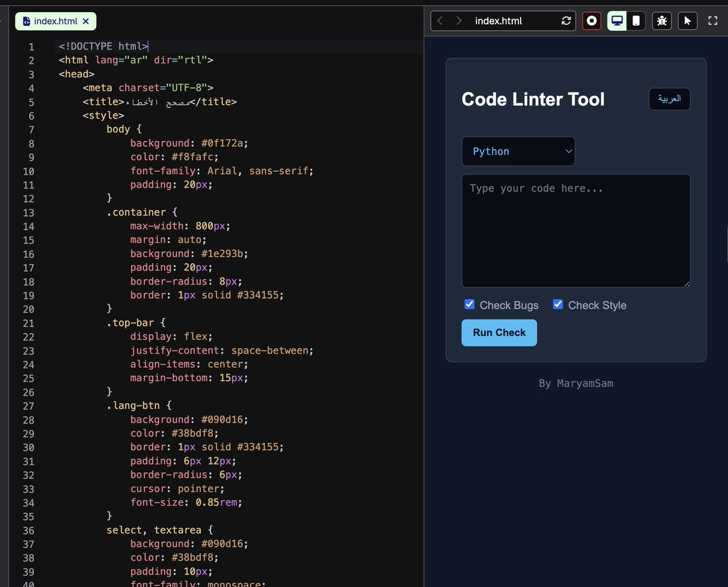728x587 pixels.
Task: Switch interface language to العربية
Action: pyautogui.click(x=670, y=99)
